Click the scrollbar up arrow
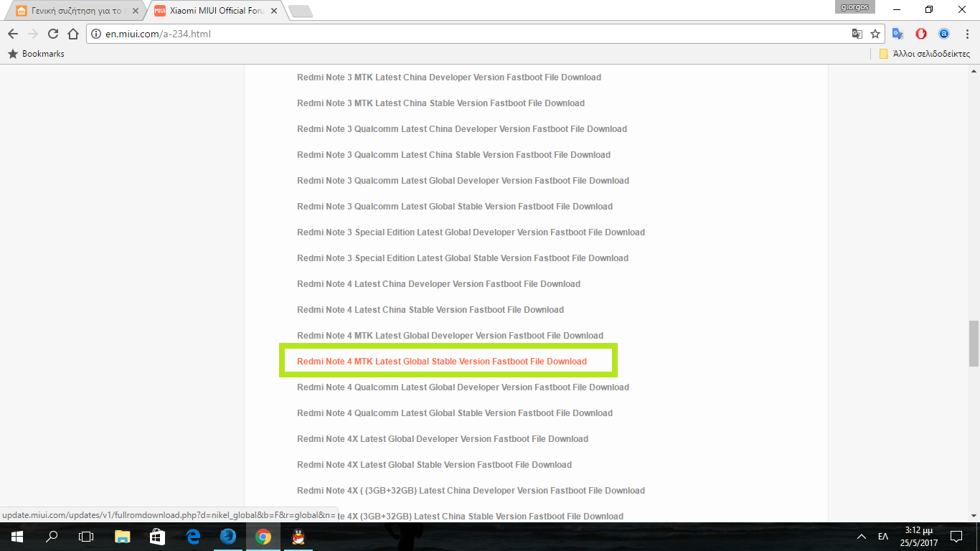 [x=974, y=71]
